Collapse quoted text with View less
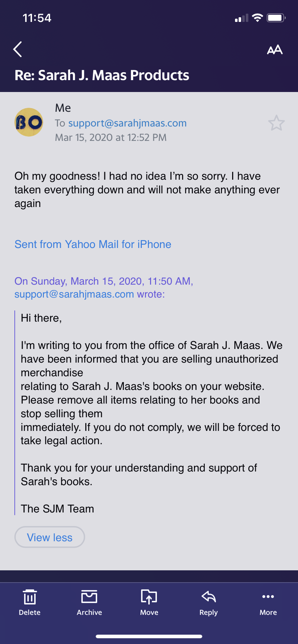This screenshot has height=644, width=298. [x=50, y=537]
